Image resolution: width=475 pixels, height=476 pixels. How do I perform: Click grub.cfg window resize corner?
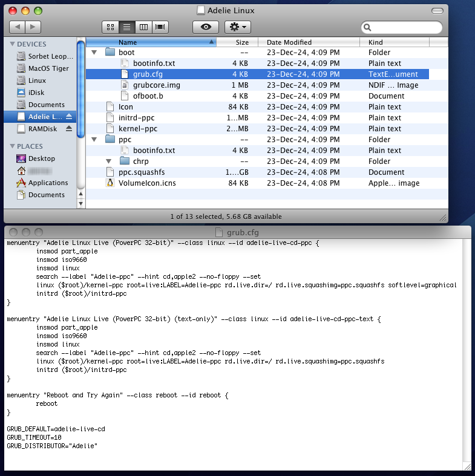[467, 466]
